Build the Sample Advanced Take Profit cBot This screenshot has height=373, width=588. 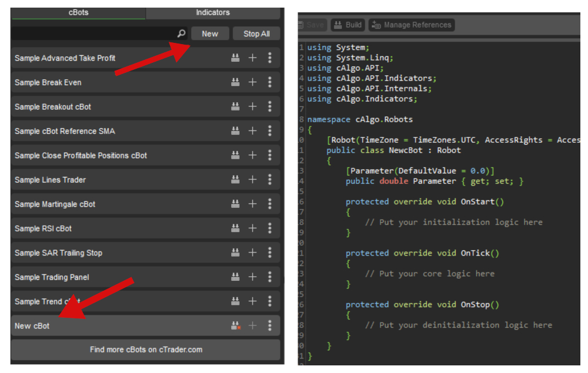point(235,58)
